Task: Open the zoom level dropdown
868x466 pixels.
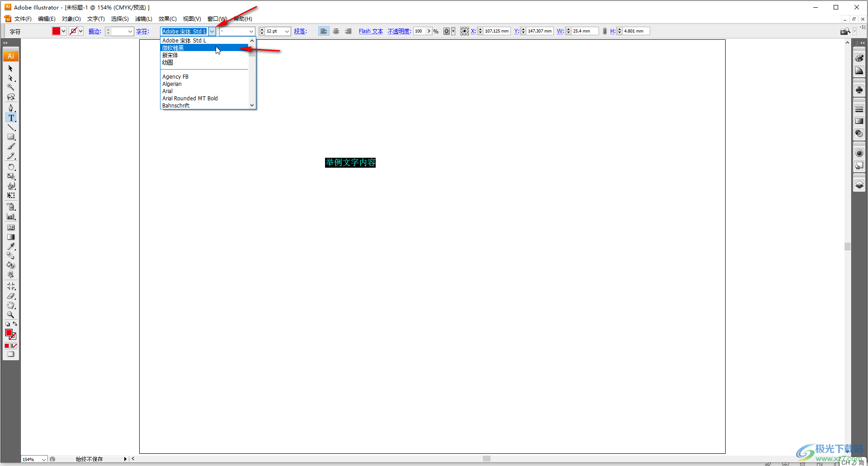Action: pos(44,459)
